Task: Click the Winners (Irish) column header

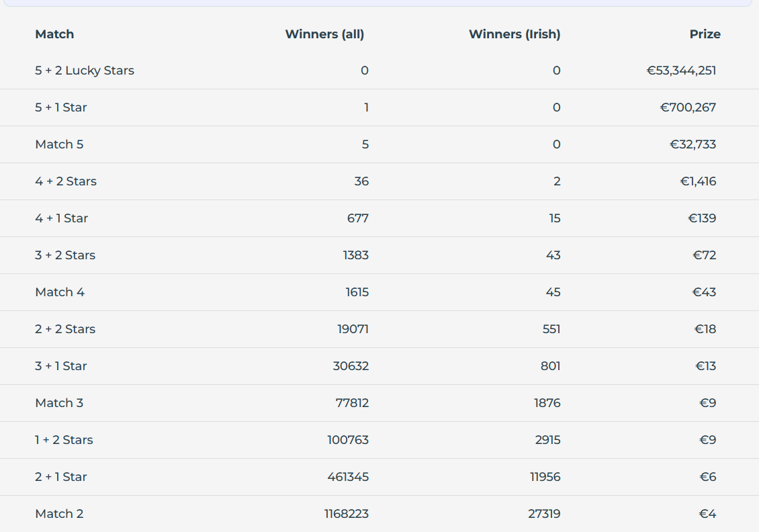Action: (514, 34)
